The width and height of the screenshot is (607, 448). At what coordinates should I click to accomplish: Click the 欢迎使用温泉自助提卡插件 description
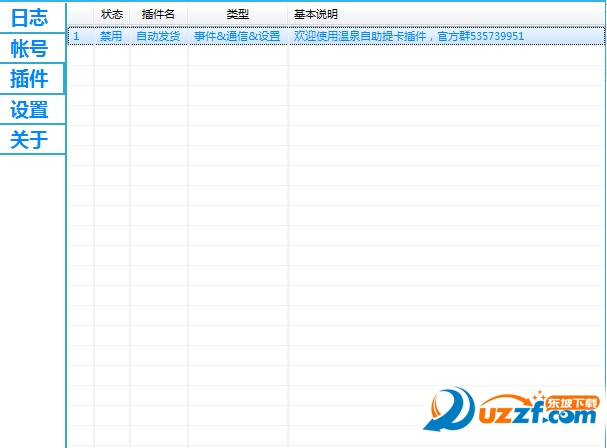[x=360, y=36]
